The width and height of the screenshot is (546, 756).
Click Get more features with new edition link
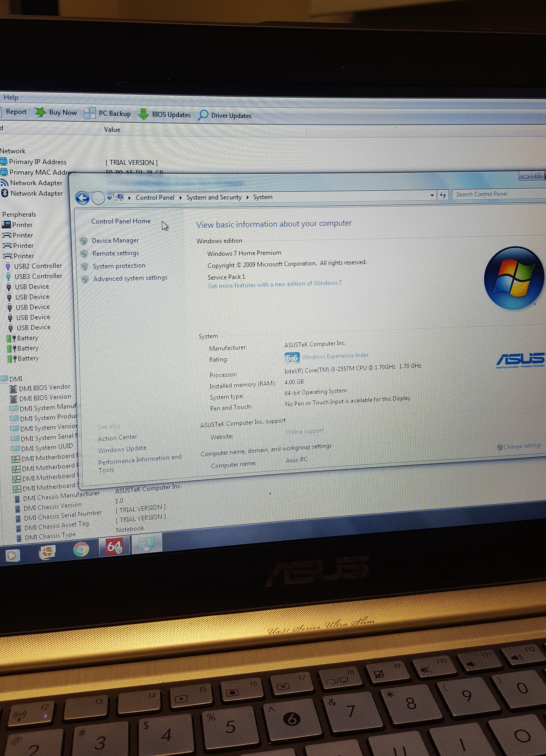point(274,284)
